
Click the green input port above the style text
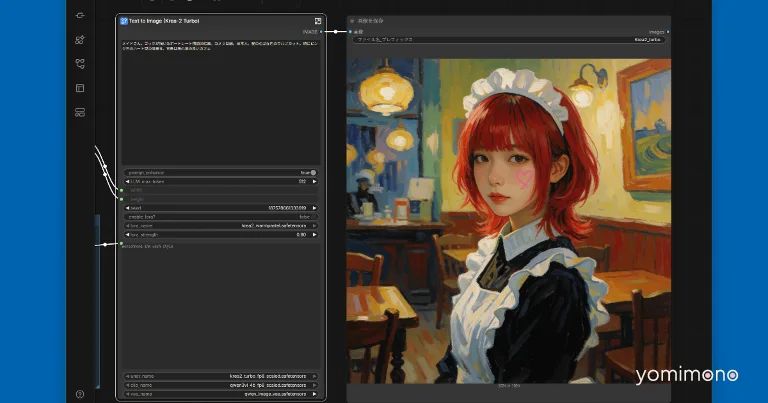pos(121,244)
